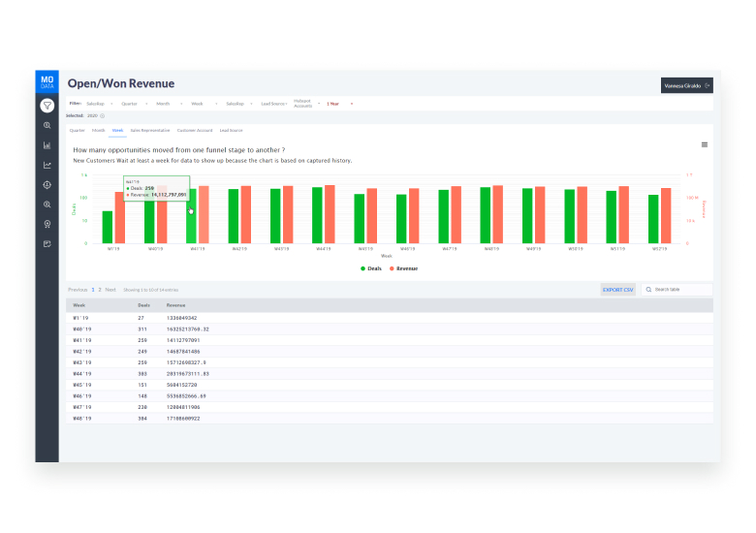Click the EXPORT CSV button
Image resolution: width=756 pixels, height=533 pixels.
point(618,290)
